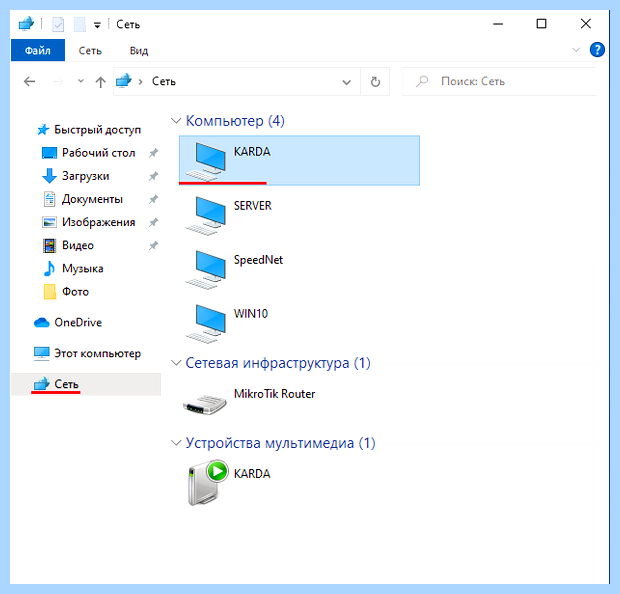
Task: Click the breadcrumb chevron before Сеть
Action: pos(141,82)
